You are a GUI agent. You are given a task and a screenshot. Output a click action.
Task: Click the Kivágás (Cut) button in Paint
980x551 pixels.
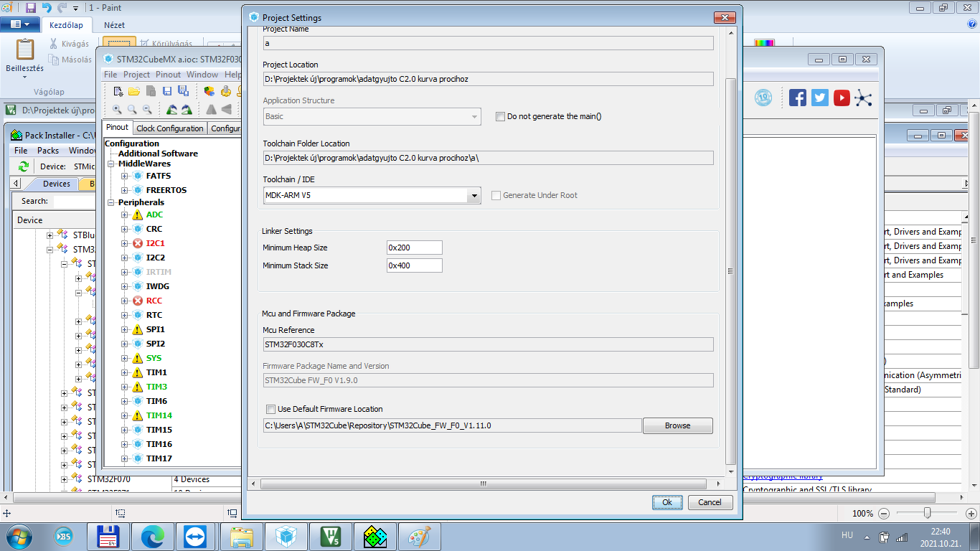click(x=69, y=44)
